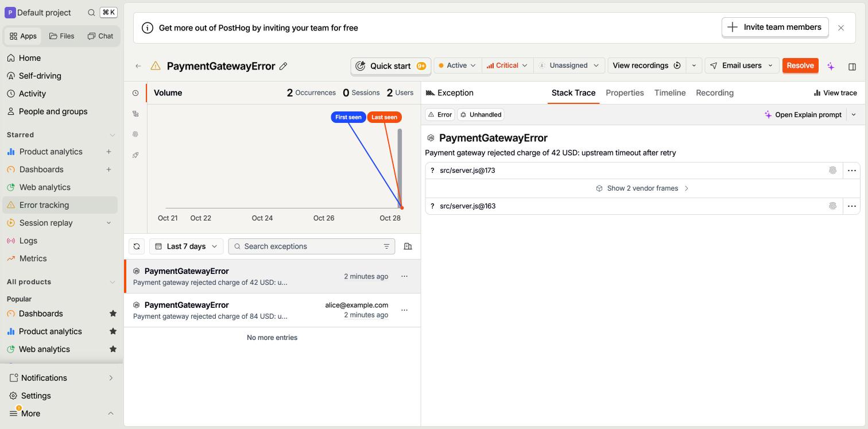The image size is (868, 429).
Task: Expand Show 2 vendor frames
Action: pyautogui.click(x=642, y=188)
